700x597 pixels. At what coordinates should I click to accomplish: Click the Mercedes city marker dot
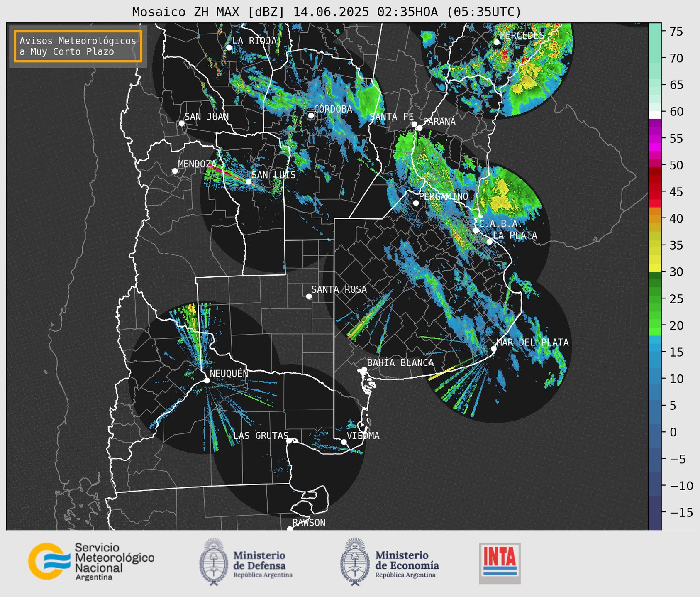(x=497, y=42)
